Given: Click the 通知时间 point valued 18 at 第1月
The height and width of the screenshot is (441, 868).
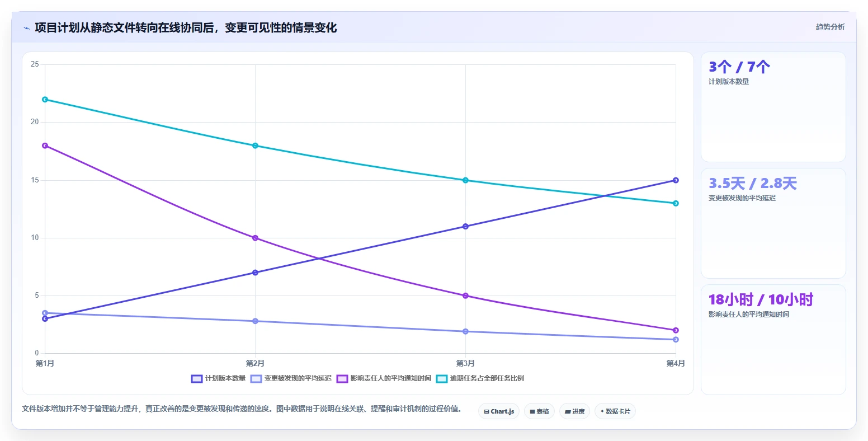Looking at the screenshot, I should pyautogui.click(x=45, y=146).
